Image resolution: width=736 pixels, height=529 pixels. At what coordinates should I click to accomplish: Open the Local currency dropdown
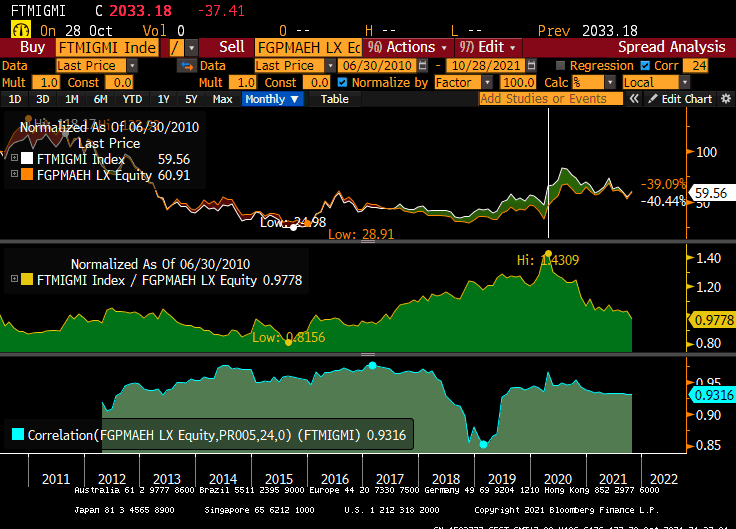[x=685, y=83]
